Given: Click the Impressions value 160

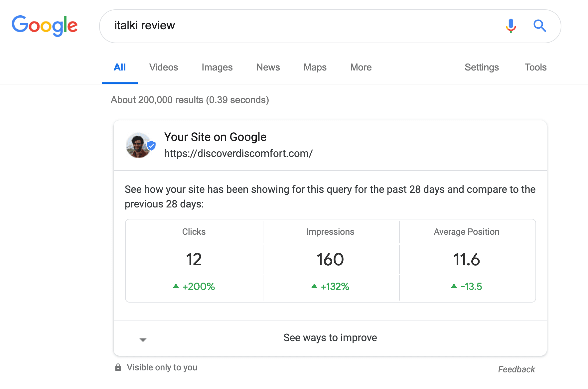Looking at the screenshot, I should pos(330,259).
